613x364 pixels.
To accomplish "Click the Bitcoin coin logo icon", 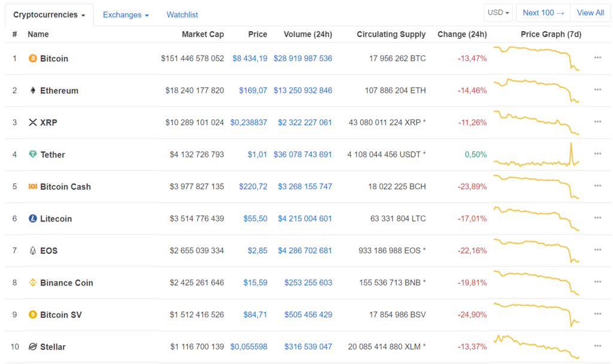I will tap(32, 59).
